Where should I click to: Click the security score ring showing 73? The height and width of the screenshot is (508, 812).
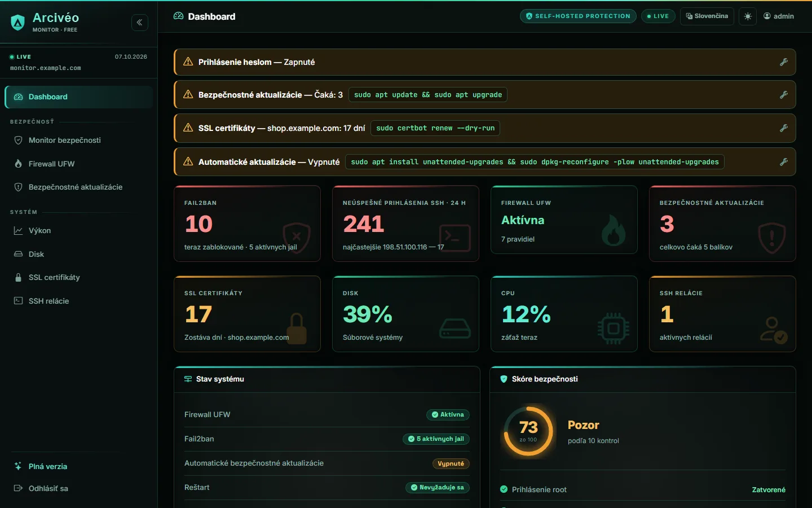528,431
